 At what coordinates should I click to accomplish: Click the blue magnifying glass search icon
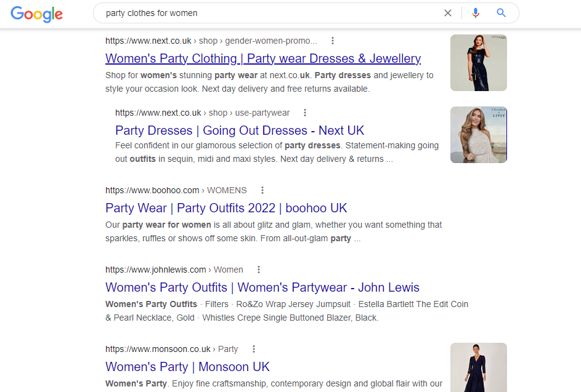point(501,13)
